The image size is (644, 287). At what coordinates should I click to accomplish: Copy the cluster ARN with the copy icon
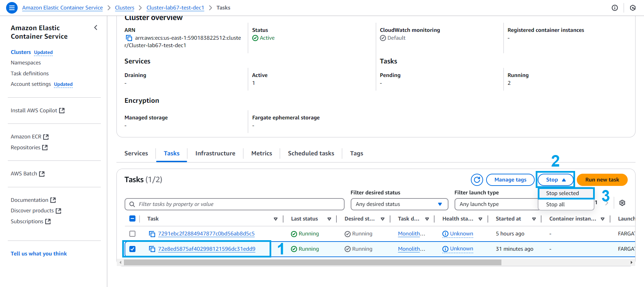click(x=129, y=38)
